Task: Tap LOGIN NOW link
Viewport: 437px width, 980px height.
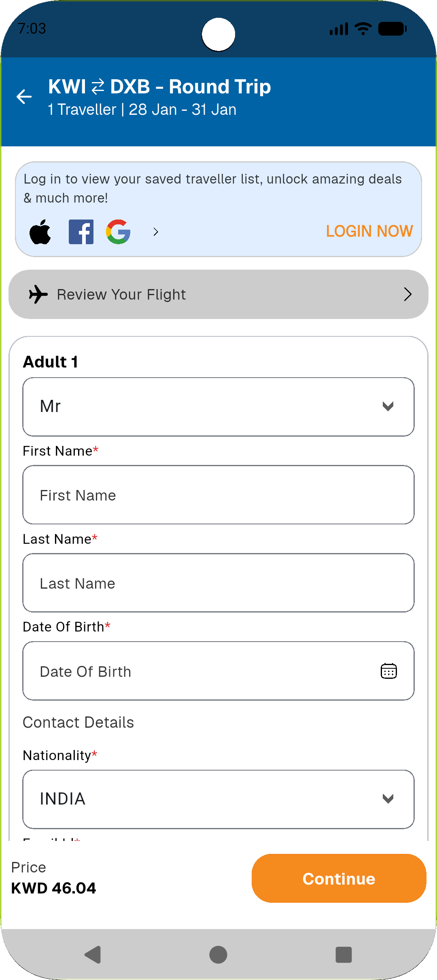Action: pyautogui.click(x=369, y=231)
